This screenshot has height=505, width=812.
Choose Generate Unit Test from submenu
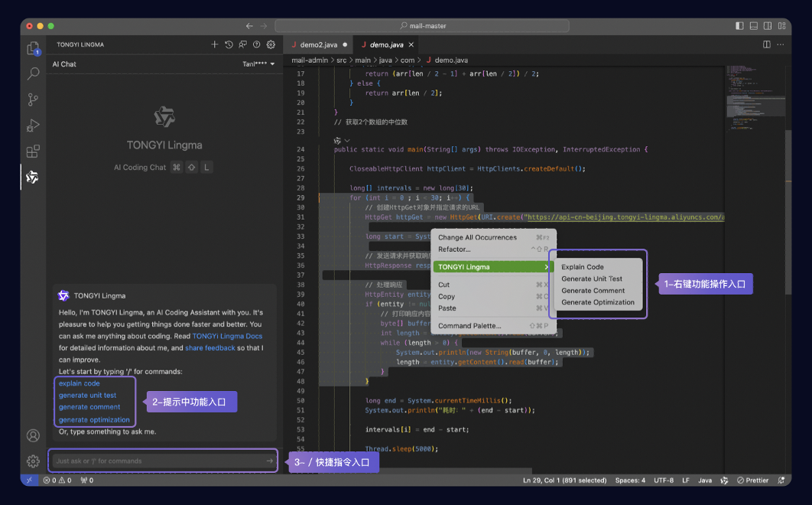592,279
